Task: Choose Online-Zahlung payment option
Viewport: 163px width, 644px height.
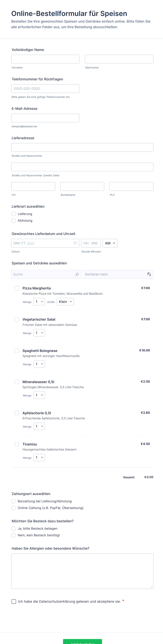Action: coord(13,508)
